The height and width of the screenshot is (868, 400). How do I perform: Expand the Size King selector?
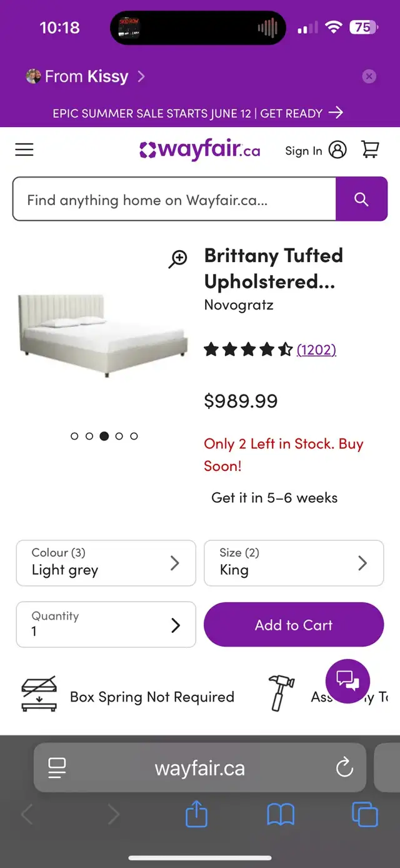point(294,563)
